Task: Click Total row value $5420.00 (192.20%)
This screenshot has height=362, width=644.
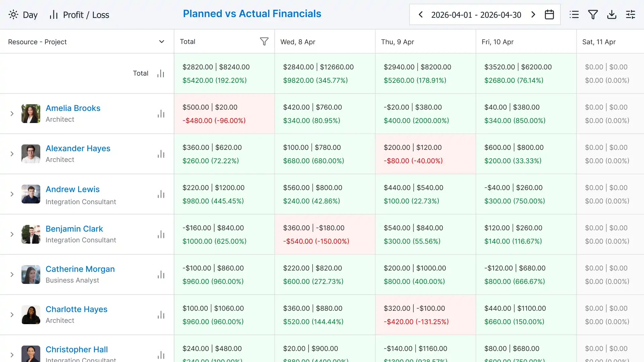Action: [x=215, y=80]
